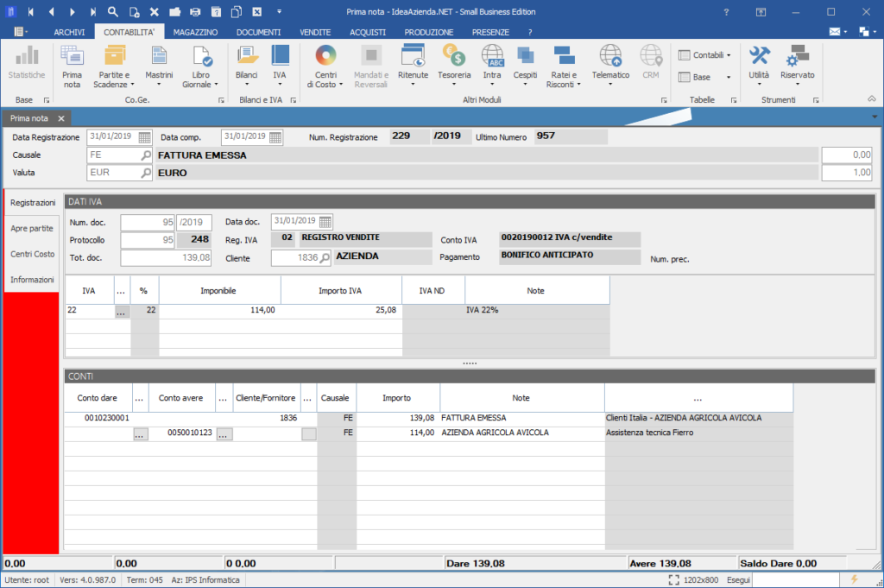Open the IVA ribbon button
Screen dimensions: 884x588
[x=280, y=66]
